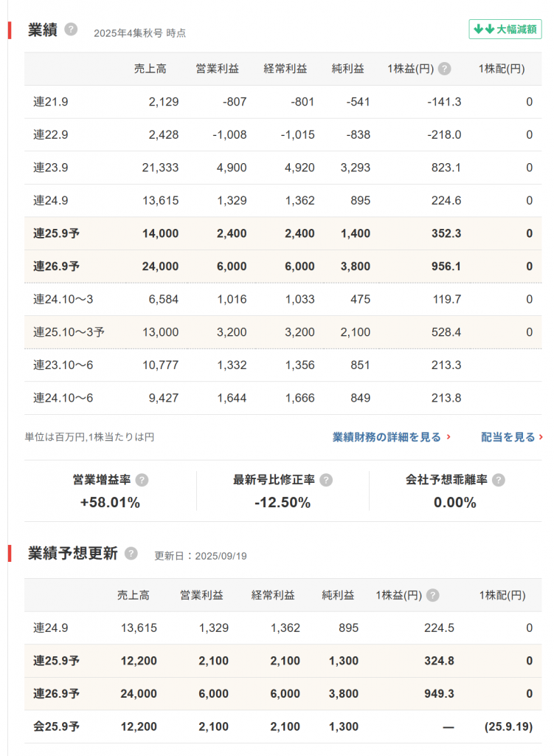Click the help icon beside 業績 heading

tap(71, 30)
